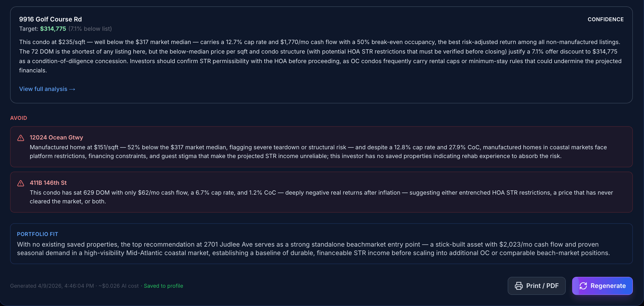Click the CONFIDENCE label
The image size is (644, 306).
tap(606, 19)
